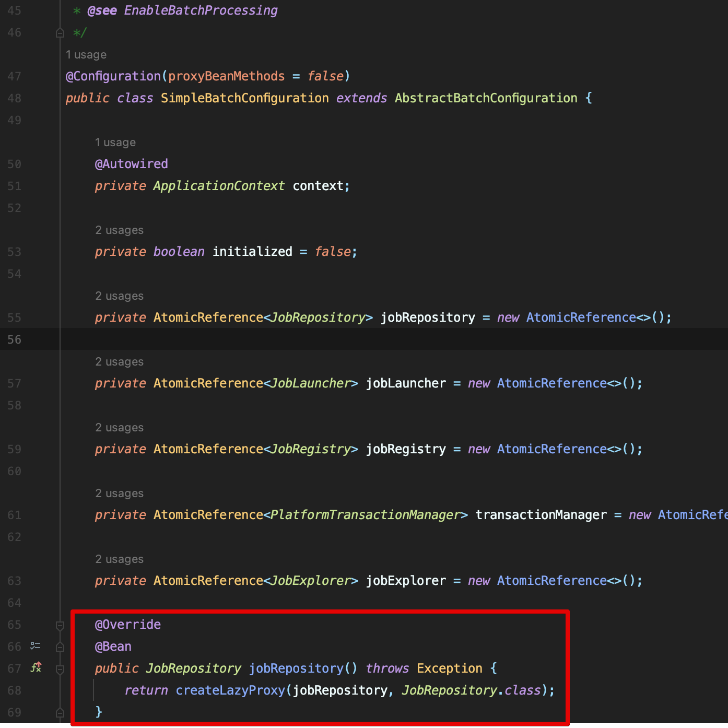Click the context field name
Viewport: 728px width, 728px height.
[x=318, y=186]
